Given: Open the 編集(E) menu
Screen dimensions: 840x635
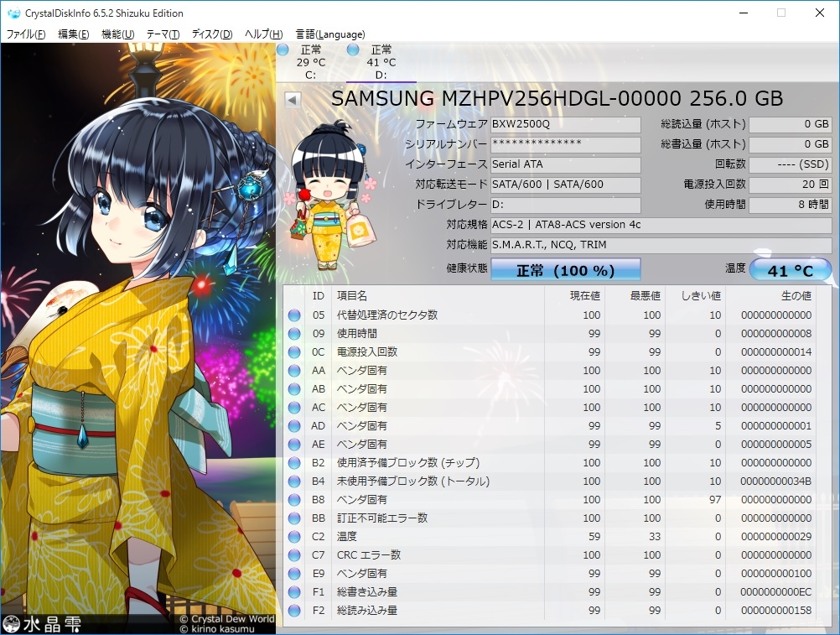Looking at the screenshot, I should [x=74, y=34].
